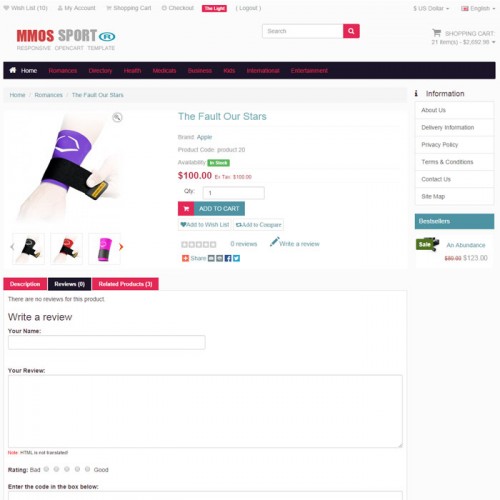Viewport: 500px width, 500px height.
Task: Switch to the Description tab
Action: [x=25, y=284]
